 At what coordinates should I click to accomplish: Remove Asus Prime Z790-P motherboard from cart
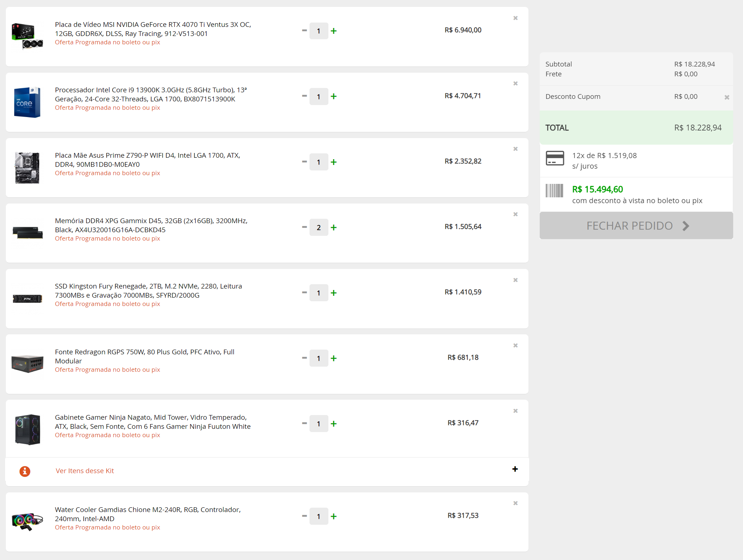[x=515, y=149]
